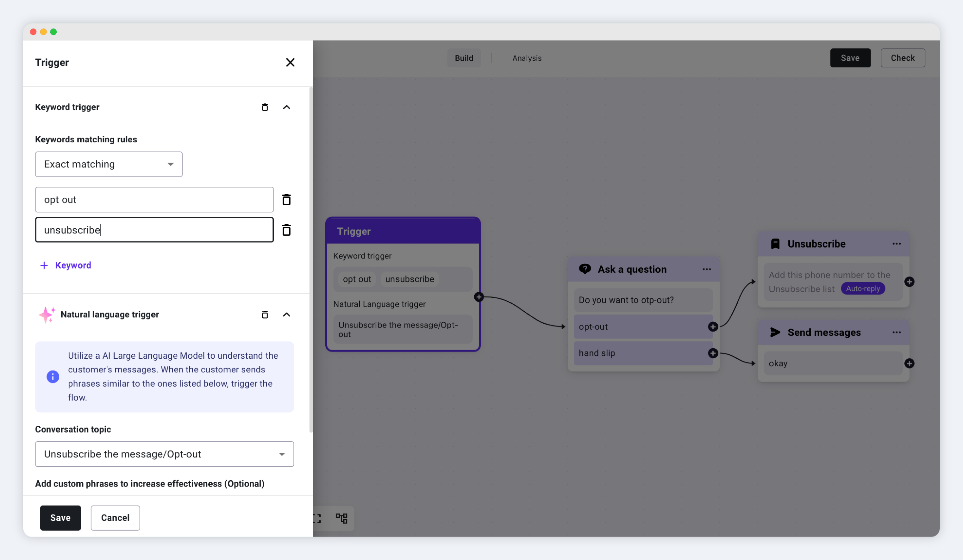Delete the 'unsubscribe' keyword row

[286, 230]
